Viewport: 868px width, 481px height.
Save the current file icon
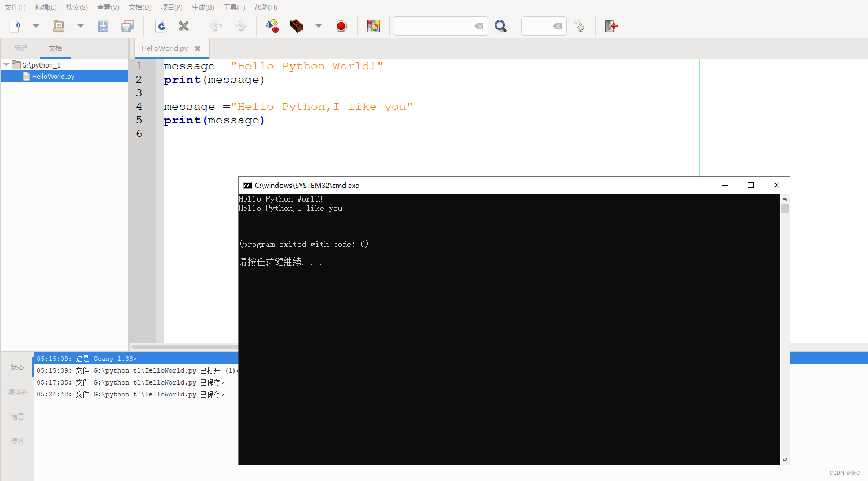pos(103,26)
